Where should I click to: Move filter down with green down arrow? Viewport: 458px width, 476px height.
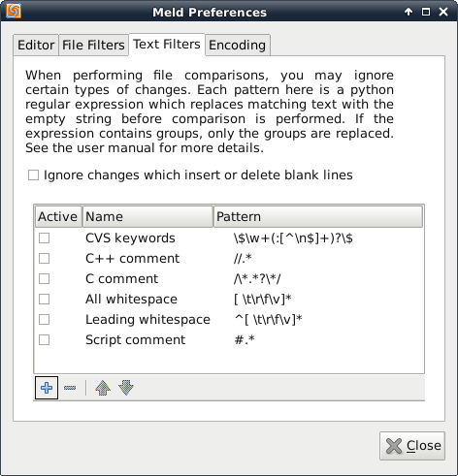[126, 388]
